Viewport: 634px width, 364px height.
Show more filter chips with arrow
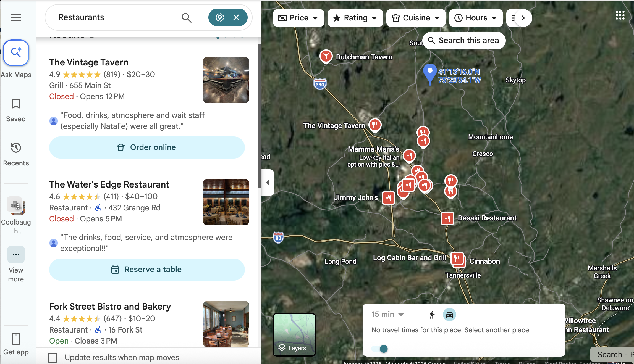(x=523, y=18)
